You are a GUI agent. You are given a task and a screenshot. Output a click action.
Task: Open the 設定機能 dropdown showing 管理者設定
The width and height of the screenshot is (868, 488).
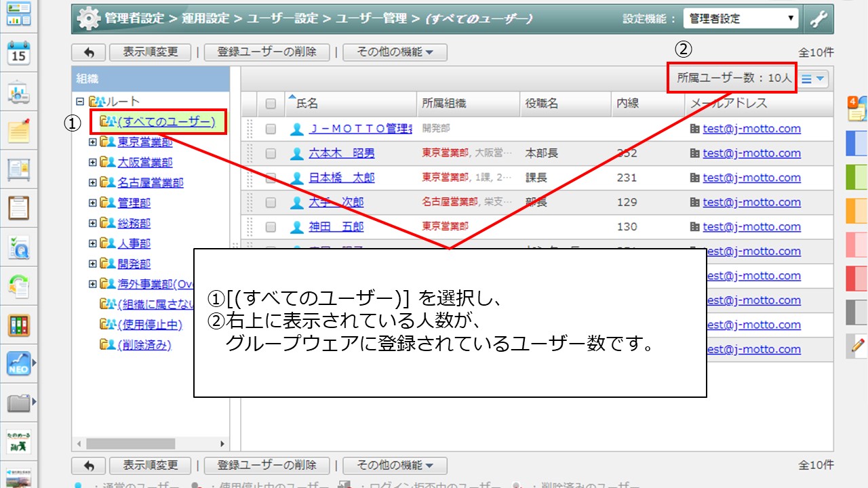coord(741,19)
